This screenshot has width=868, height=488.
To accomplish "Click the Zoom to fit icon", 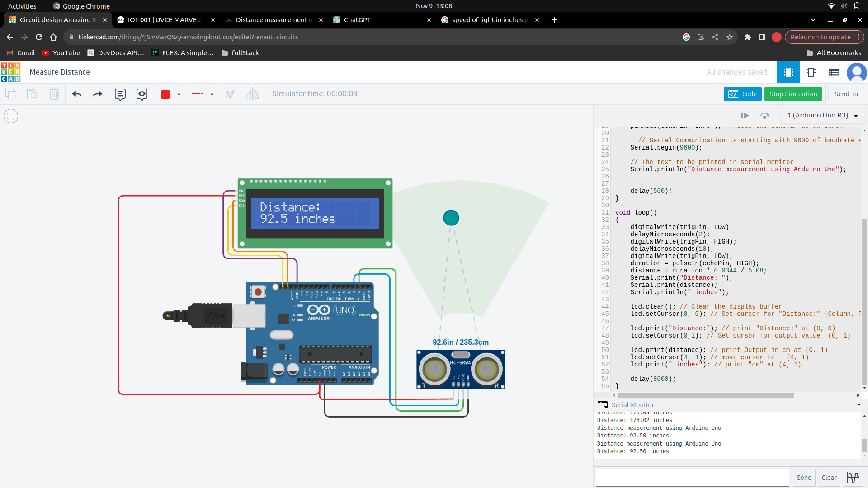I will [11, 116].
